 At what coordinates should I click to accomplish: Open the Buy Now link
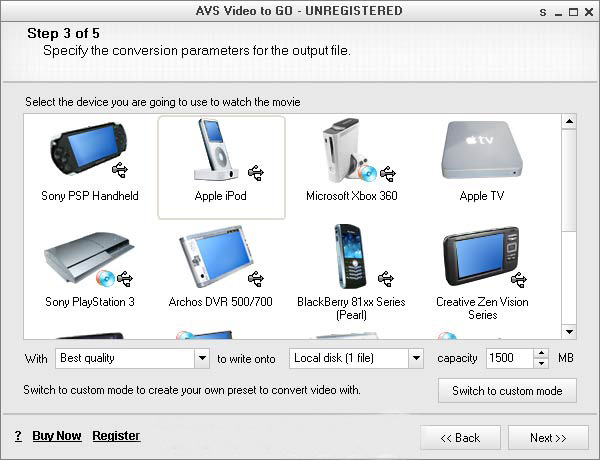coord(57,436)
